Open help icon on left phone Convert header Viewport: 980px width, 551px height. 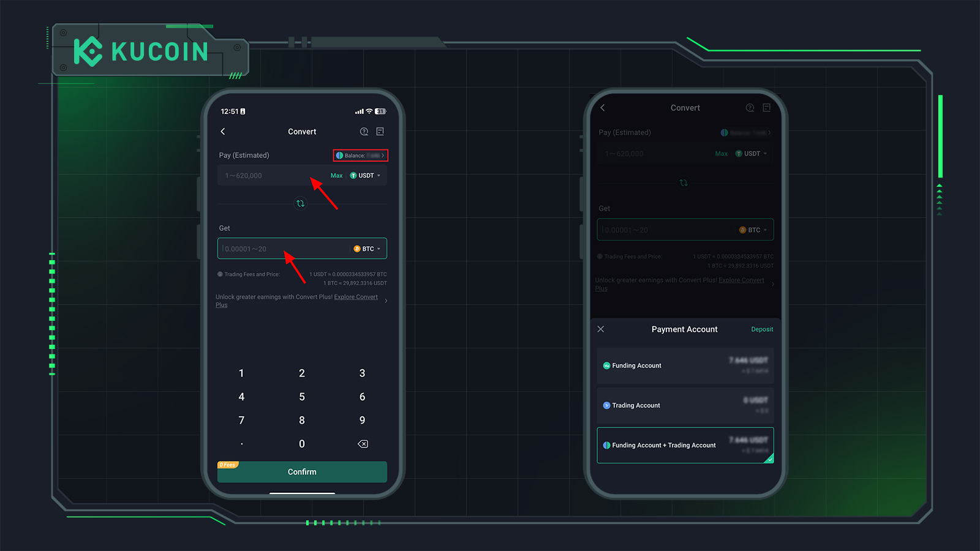pos(364,132)
